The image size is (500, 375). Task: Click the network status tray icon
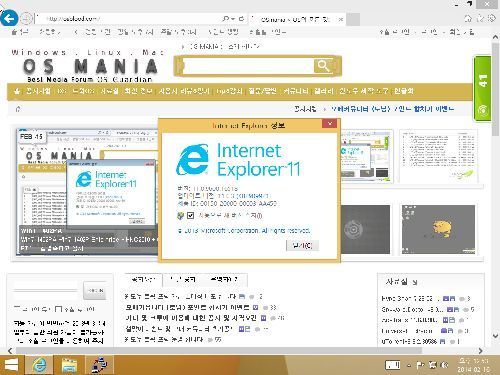coord(432,365)
